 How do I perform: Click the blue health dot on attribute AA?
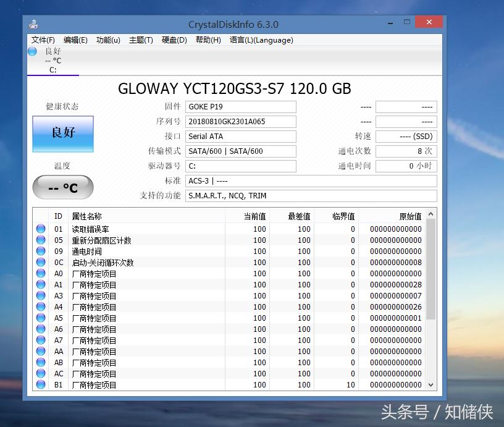40,352
